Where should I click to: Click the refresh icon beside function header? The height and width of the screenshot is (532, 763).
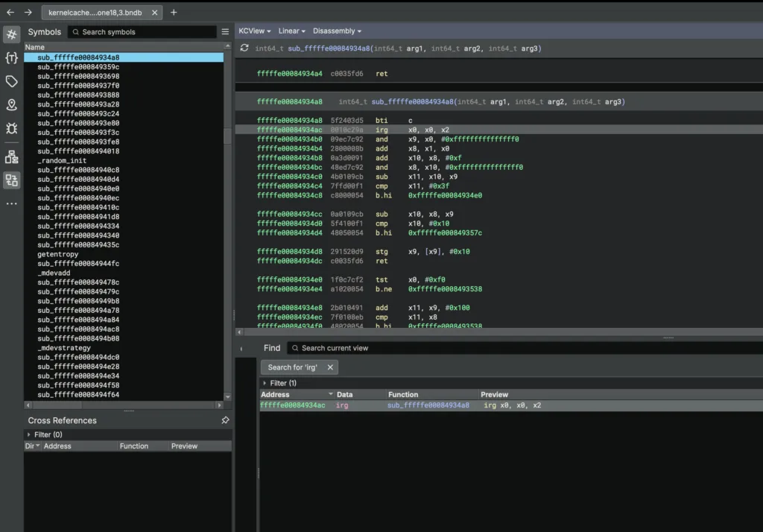pos(244,48)
